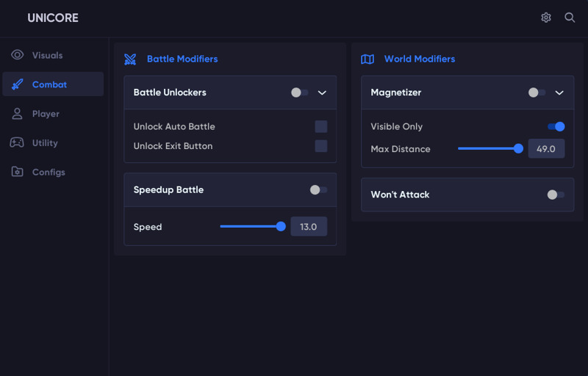Click the person icon for Player
This screenshot has width=588, height=376.
pos(17,114)
